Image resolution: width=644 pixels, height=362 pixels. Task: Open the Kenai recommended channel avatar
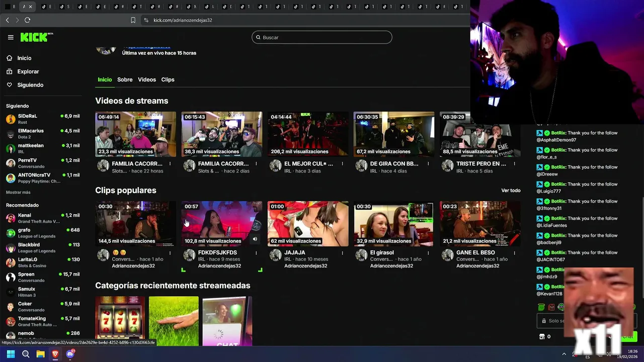pos(11,218)
